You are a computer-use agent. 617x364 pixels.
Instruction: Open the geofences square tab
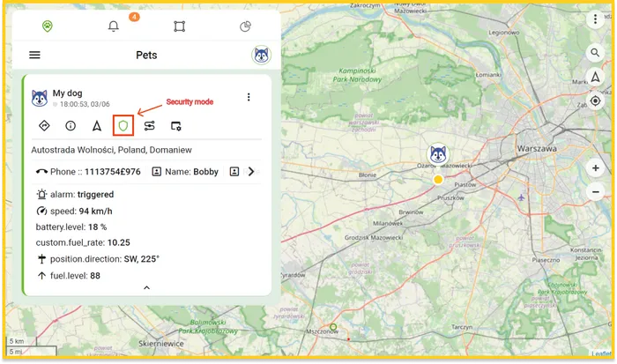180,26
